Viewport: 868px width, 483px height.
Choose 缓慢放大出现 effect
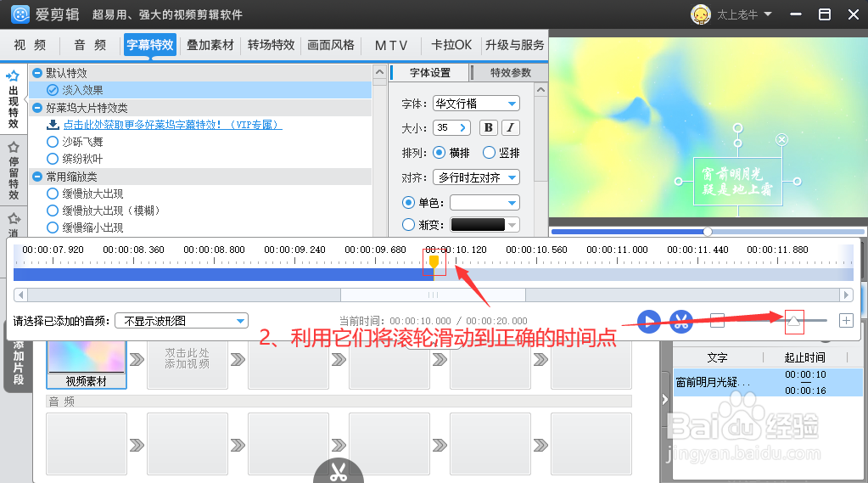53,194
